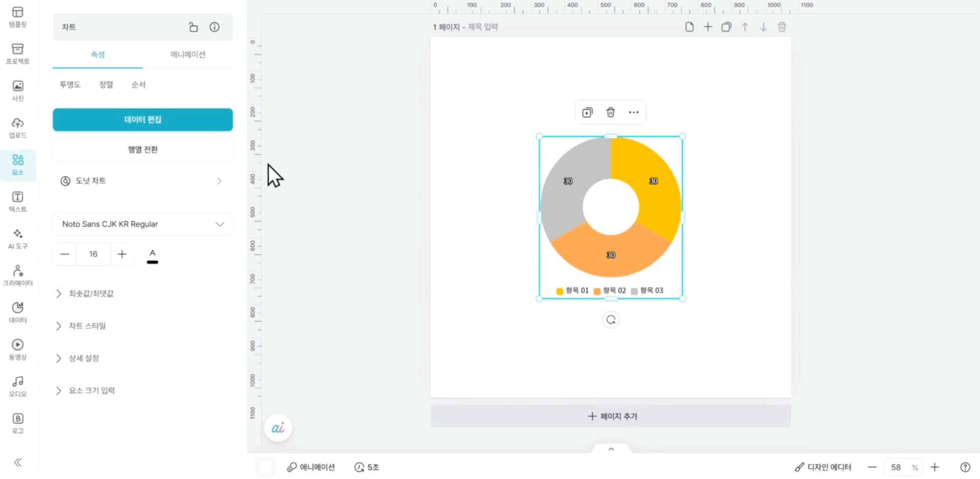Viewport: 980px width, 479px height.
Task: Click the font size field showing 16
Action: [x=93, y=254]
